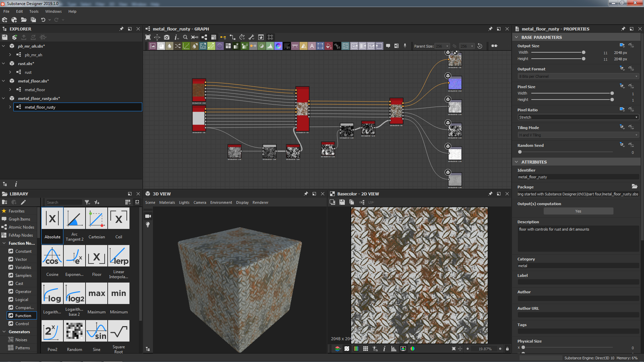Expand the metal_floor_rusty.sbs tree item
644x362 pixels.
point(4,98)
